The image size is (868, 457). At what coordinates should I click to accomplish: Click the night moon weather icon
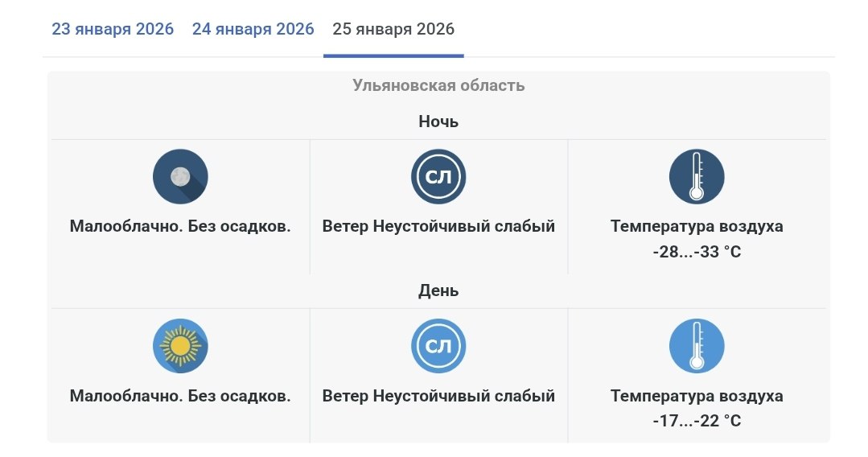point(180,176)
